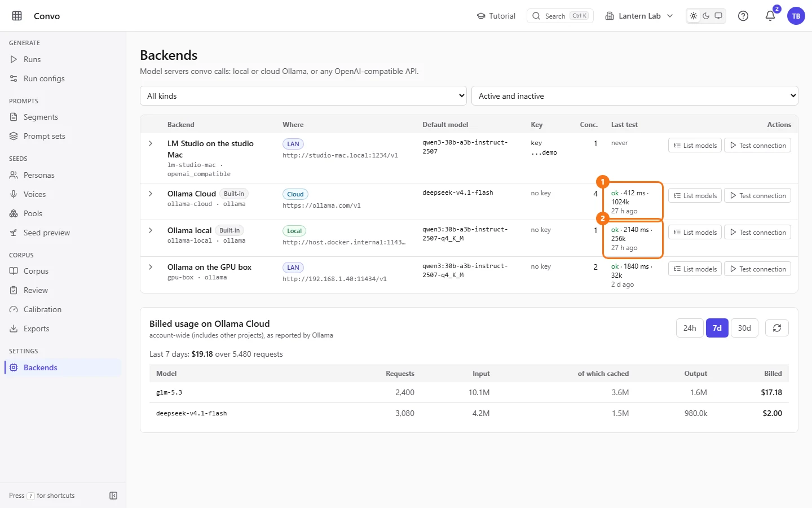Click the Review clipboard icon
The width and height of the screenshot is (812, 508).
click(x=14, y=290)
